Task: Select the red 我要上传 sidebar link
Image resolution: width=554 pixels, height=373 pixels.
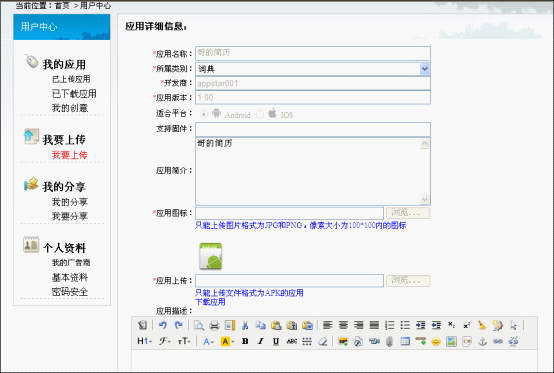Action: point(70,155)
